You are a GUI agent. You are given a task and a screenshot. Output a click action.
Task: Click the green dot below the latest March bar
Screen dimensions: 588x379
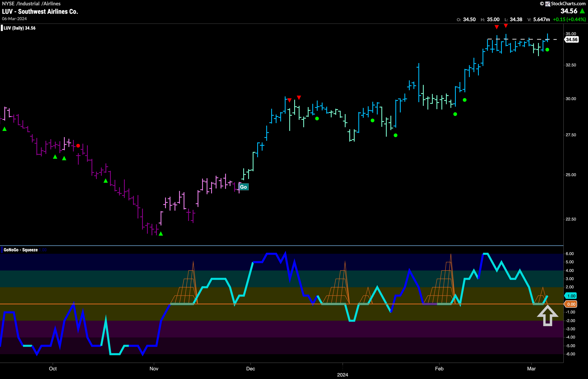point(547,50)
